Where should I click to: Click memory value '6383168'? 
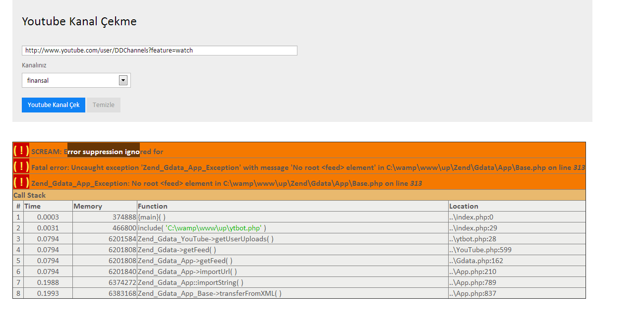(x=122, y=293)
